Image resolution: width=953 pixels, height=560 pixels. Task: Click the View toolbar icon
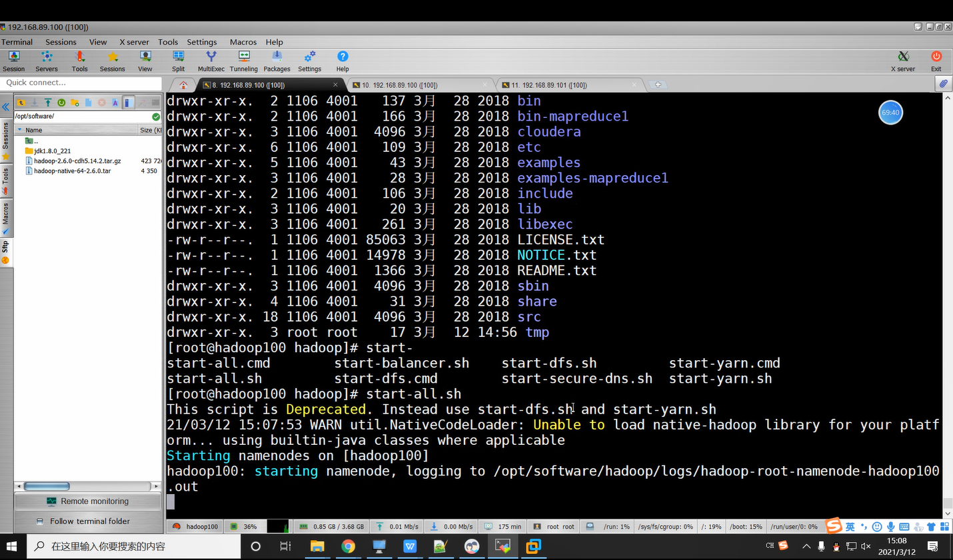(145, 61)
